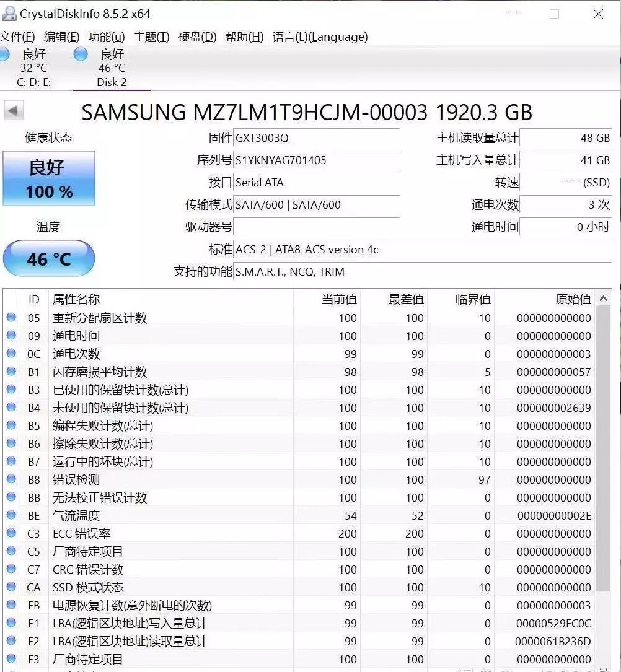Screen dimensions: 621x672
Task: Click the host writes total 41 GB field
Action: tap(566, 160)
